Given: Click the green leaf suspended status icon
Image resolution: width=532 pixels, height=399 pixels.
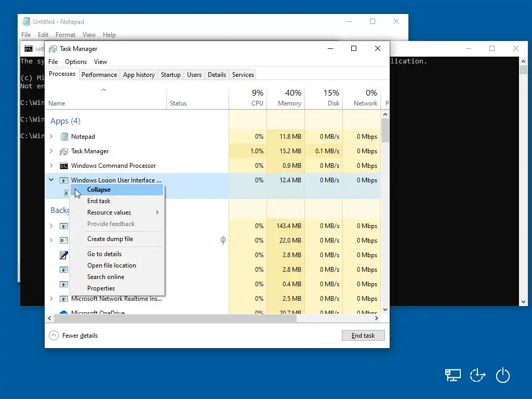Looking at the screenshot, I should (x=223, y=241).
